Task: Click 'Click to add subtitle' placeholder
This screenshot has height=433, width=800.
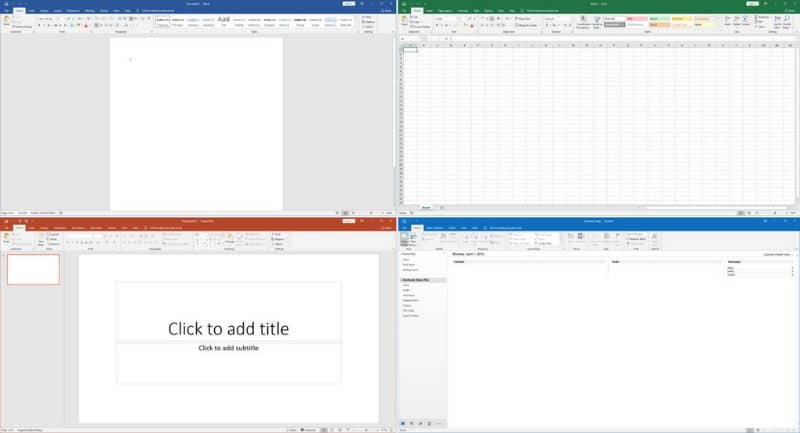Action: (229, 348)
